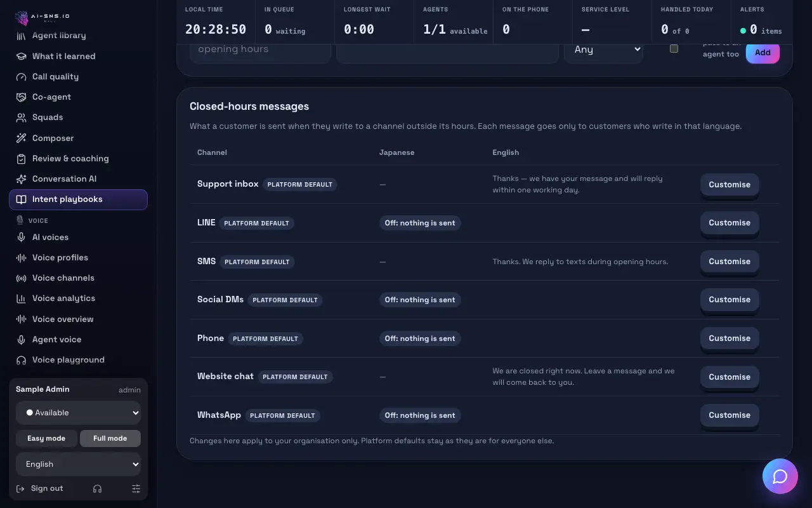The image size is (812, 508).
Task: Open the Agent library sidebar icon
Action: pyautogui.click(x=21, y=36)
